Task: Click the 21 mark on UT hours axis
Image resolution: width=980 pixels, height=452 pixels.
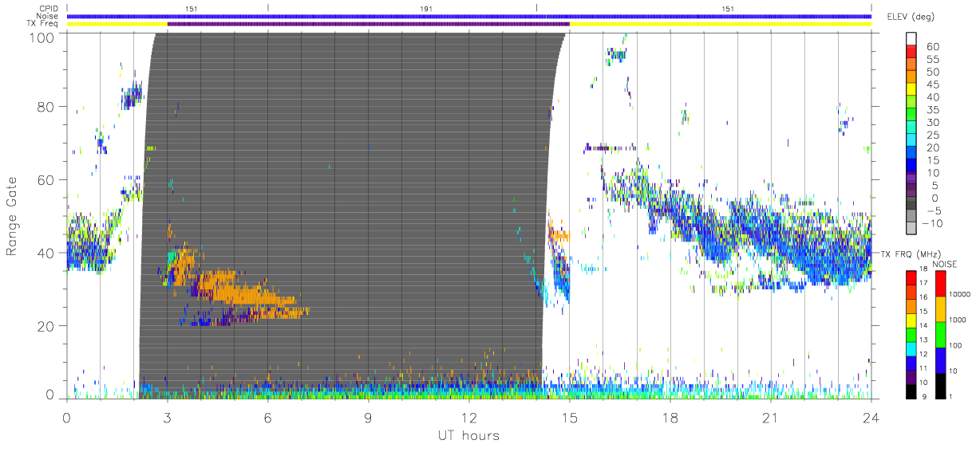Action: coord(771,417)
